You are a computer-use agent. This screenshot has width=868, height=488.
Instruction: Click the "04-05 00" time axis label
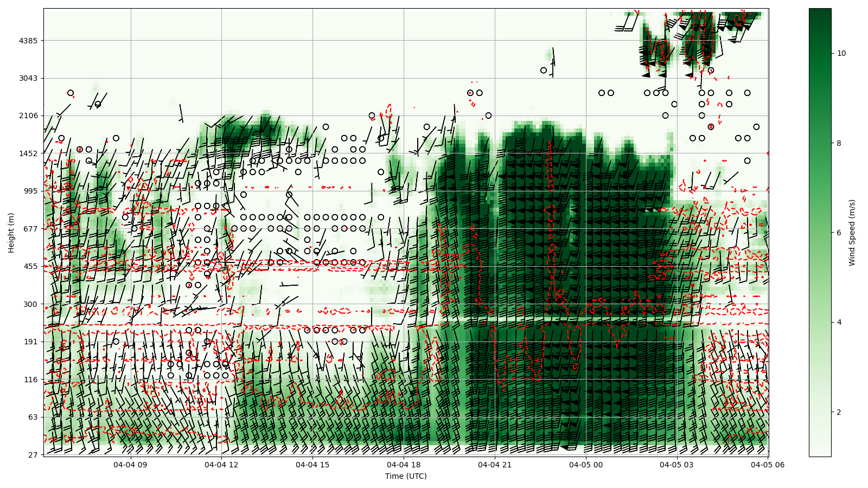[x=586, y=465]
